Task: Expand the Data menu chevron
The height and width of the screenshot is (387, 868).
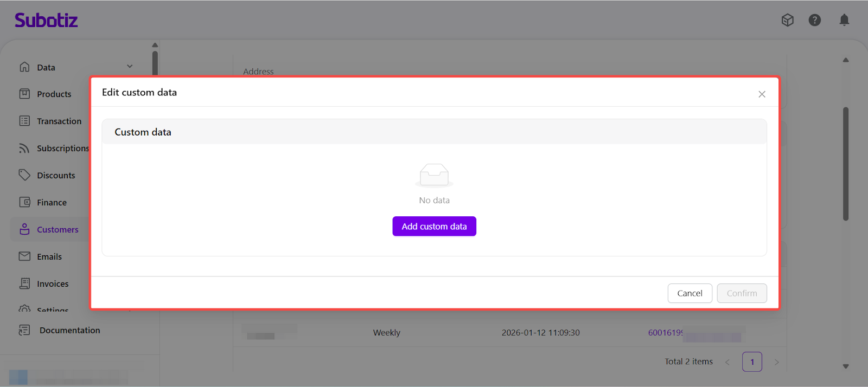Action: tap(130, 67)
